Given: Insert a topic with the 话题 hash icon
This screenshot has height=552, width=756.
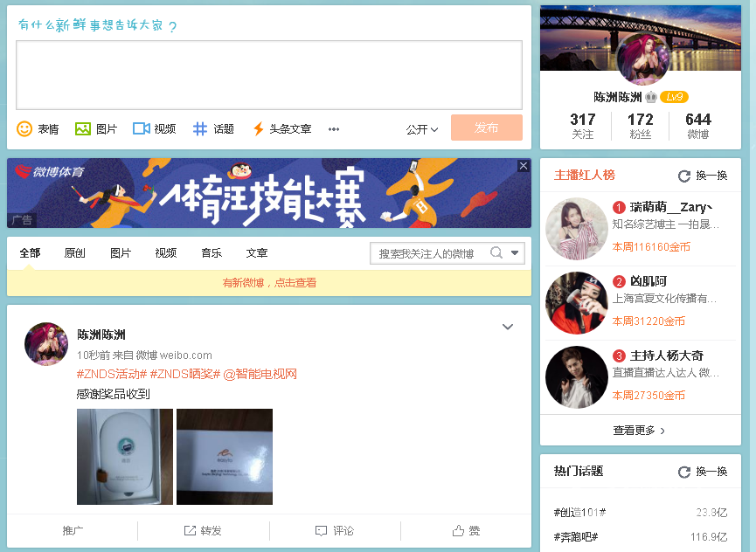Looking at the screenshot, I should [x=200, y=128].
